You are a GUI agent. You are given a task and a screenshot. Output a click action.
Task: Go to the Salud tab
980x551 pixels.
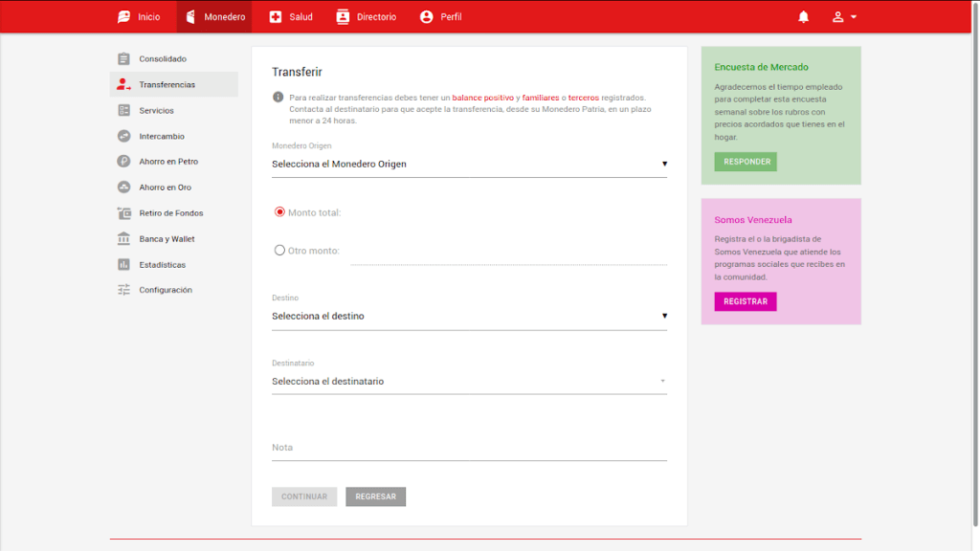point(291,17)
